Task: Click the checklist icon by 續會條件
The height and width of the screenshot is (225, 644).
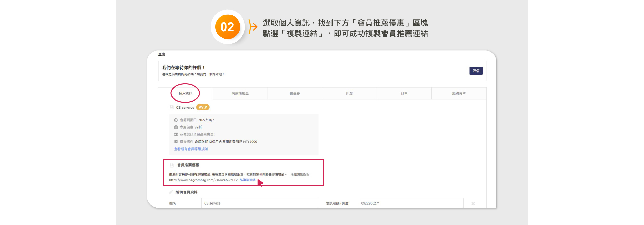Action: pyautogui.click(x=176, y=142)
